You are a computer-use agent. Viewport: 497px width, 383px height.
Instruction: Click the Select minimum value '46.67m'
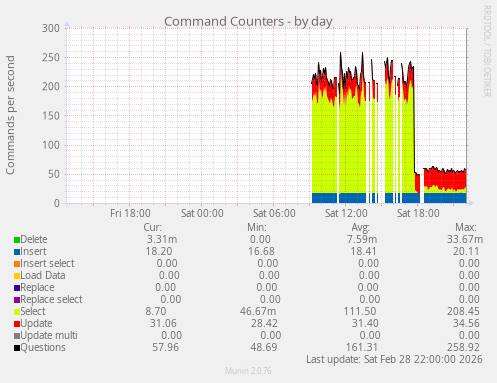258,311
